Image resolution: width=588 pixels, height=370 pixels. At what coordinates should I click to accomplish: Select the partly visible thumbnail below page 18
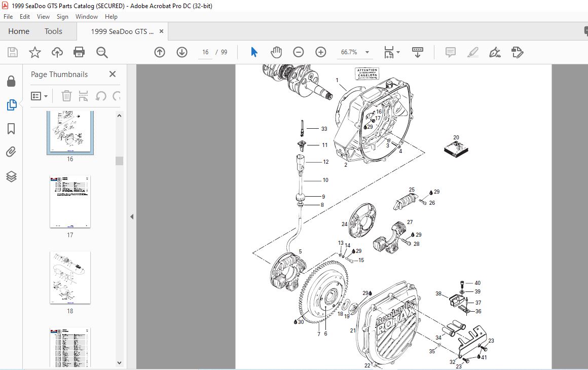[70, 348]
